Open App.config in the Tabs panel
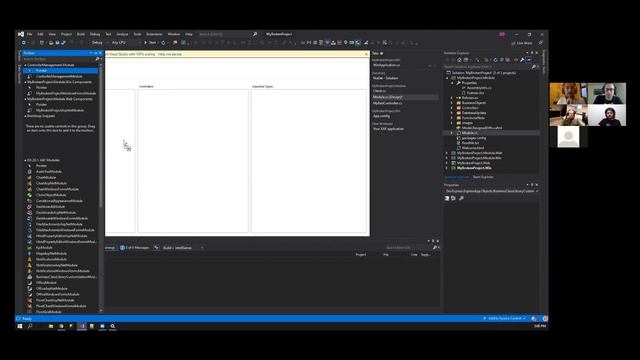Viewport: 640px width, 360px height. click(x=381, y=116)
